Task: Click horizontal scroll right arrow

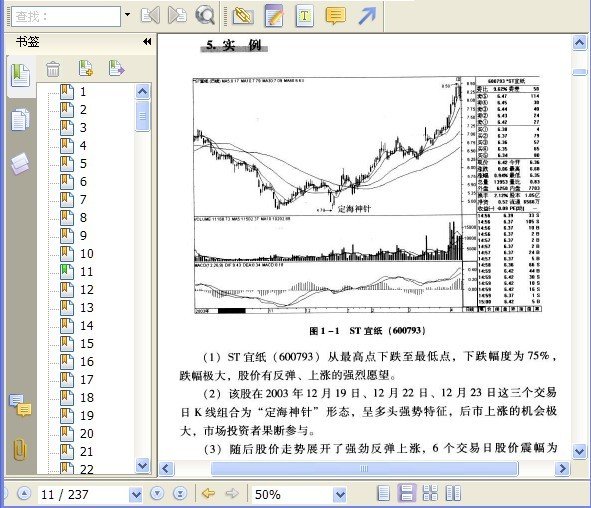Action: 562,468
